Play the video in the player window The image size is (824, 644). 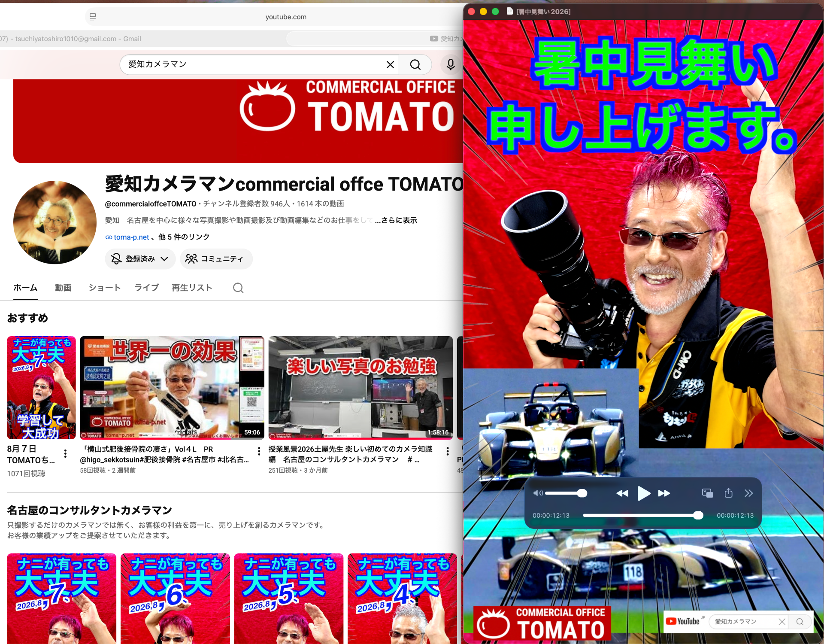(643, 493)
